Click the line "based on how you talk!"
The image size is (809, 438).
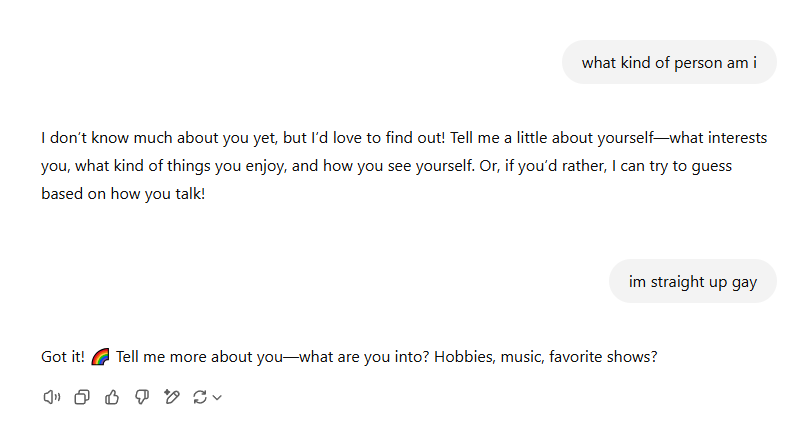coord(123,193)
